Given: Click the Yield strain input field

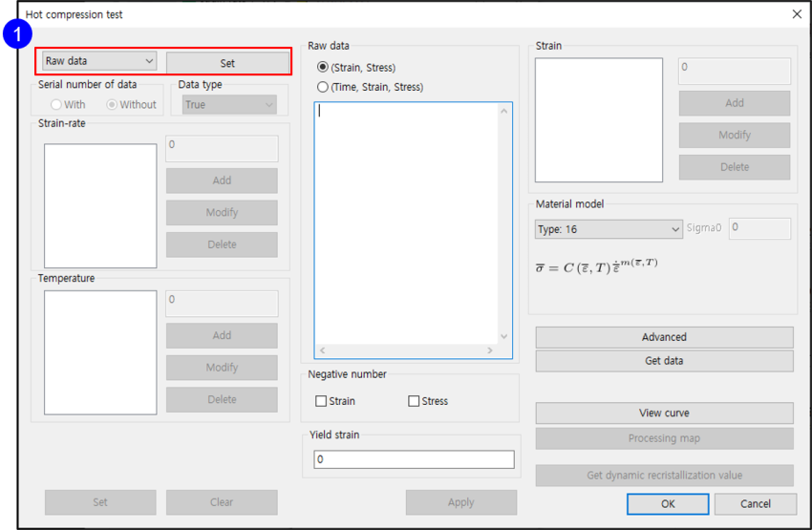Looking at the screenshot, I should coord(414,459).
